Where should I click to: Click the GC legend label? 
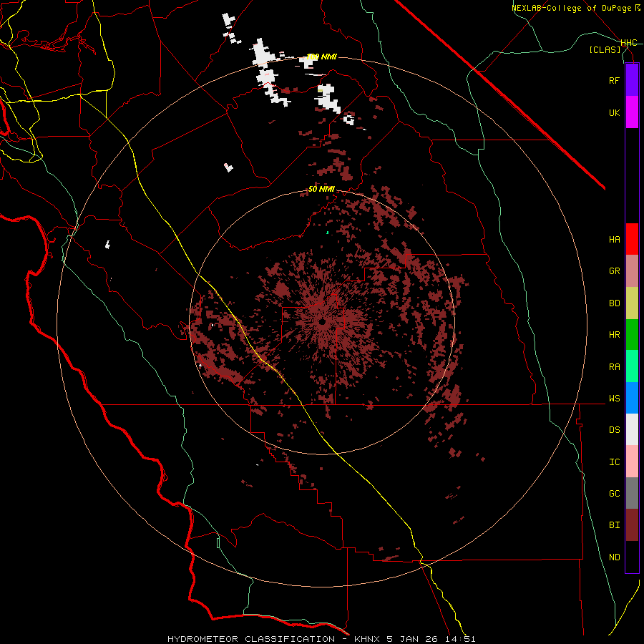[x=614, y=494]
